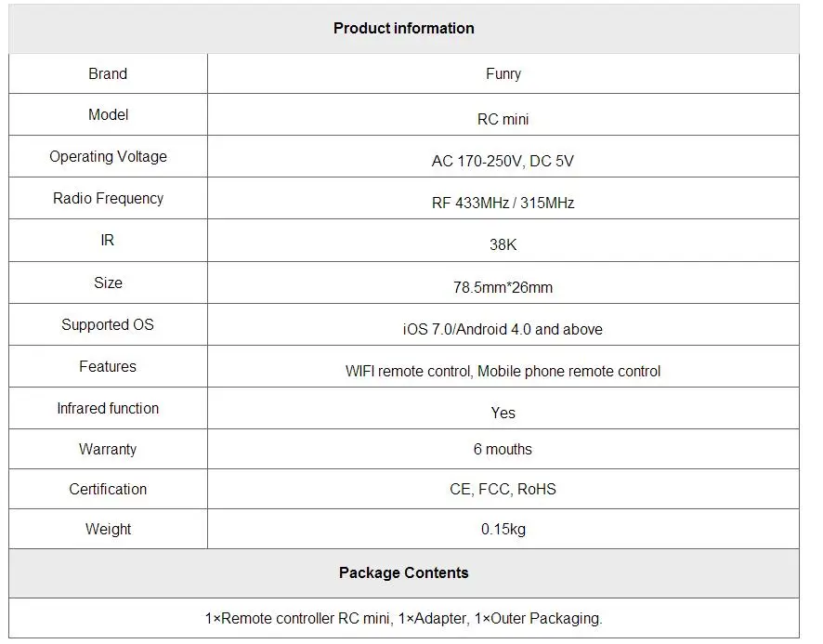
Task: Select the 0.15kg weight value
Action: point(503,529)
